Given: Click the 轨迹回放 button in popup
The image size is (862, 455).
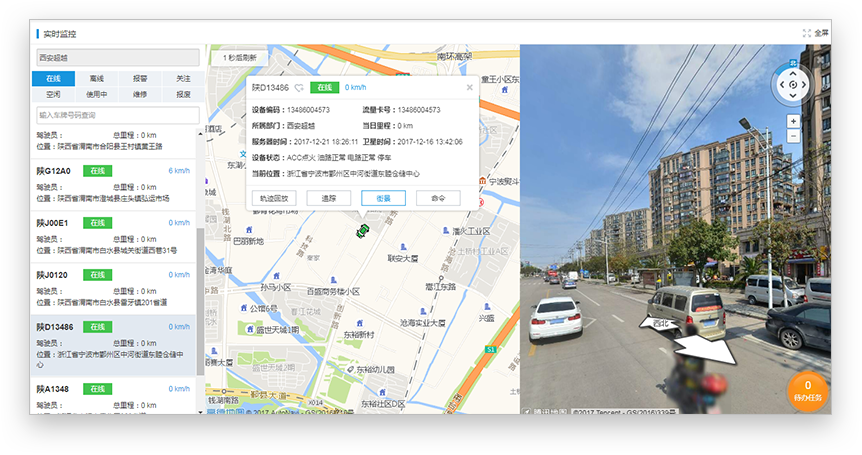Looking at the screenshot, I should 274,198.
